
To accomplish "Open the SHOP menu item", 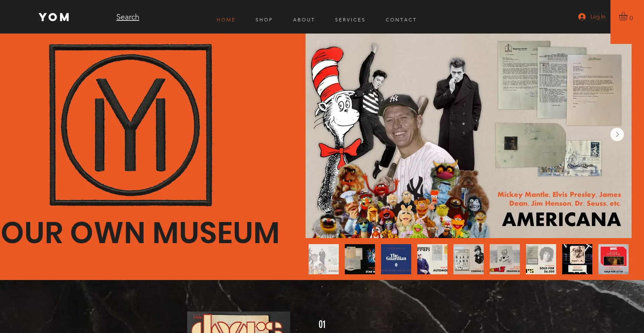I will (264, 20).
